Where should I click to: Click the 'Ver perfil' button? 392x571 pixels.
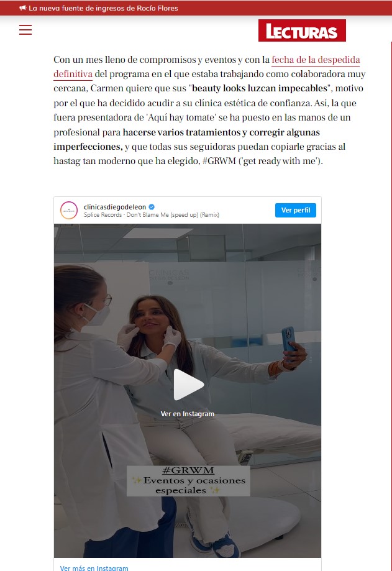pyautogui.click(x=296, y=210)
